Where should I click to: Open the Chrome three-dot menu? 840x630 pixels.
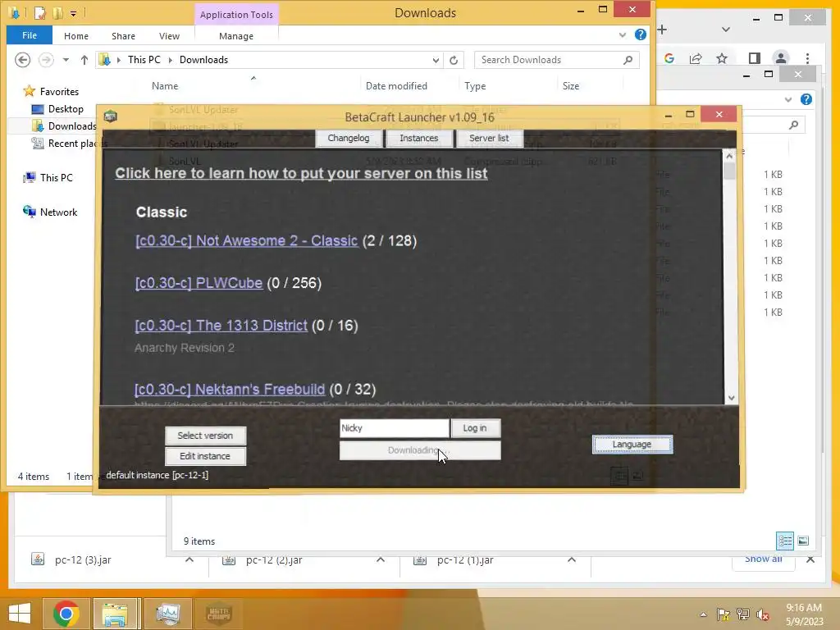pyautogui.click(x=807, y=58)
